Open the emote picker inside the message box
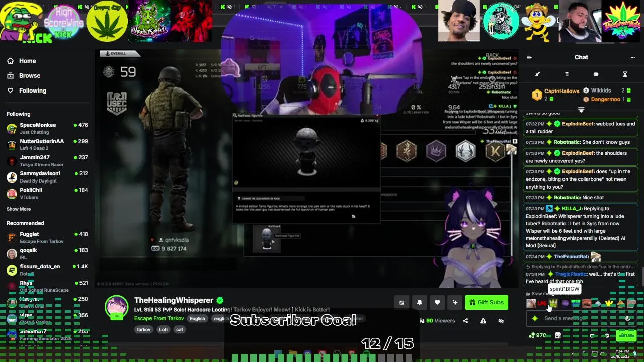 pyautogui.click(x=627, y=318)
